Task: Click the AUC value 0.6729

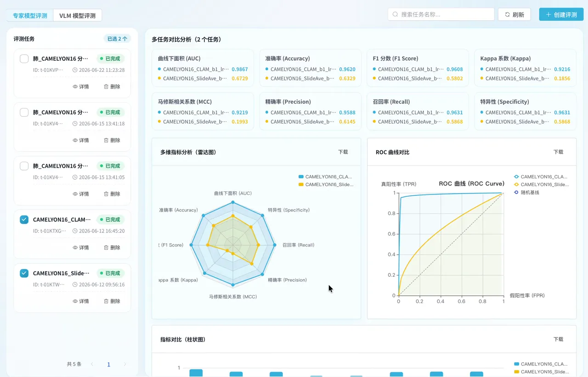Action: click(x=240, y=79)
